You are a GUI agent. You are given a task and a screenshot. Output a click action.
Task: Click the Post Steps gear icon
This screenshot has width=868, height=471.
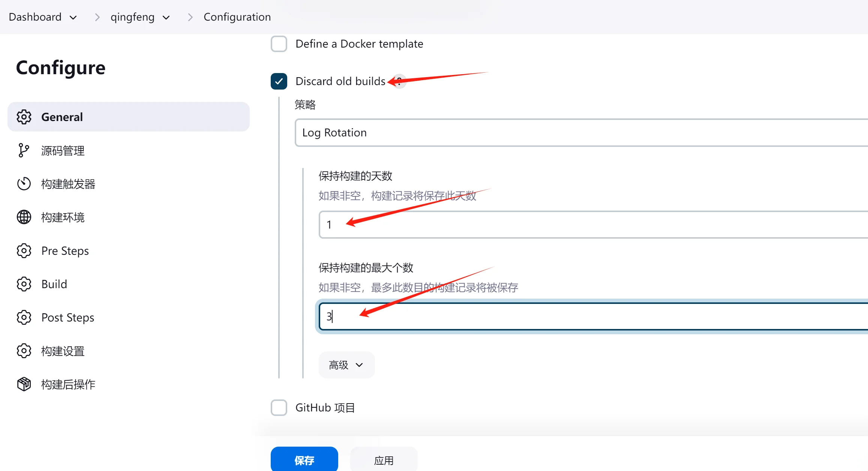tap(24, 317)
